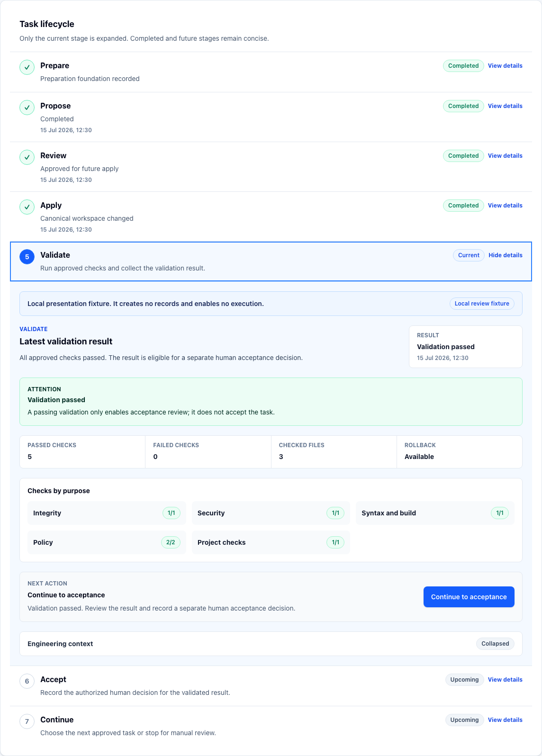This screenshot has width=542, height=756.
Task: Select the Policy checks row
Action: point(107,542)
